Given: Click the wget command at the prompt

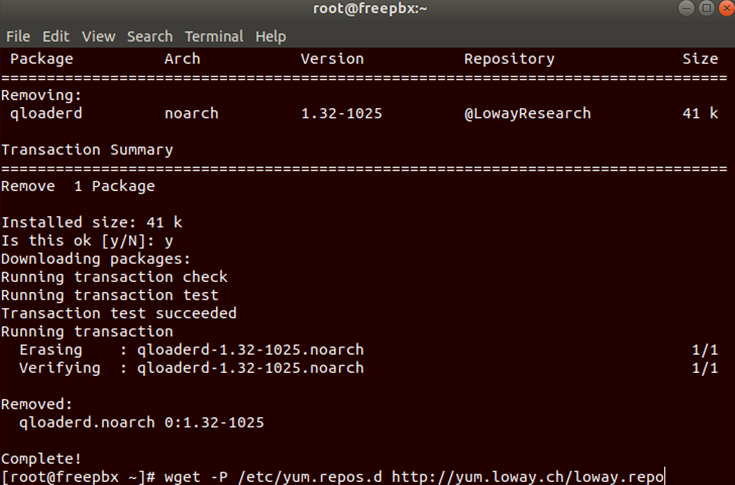Looking at the screenshot, I should (x=182, y=476).
